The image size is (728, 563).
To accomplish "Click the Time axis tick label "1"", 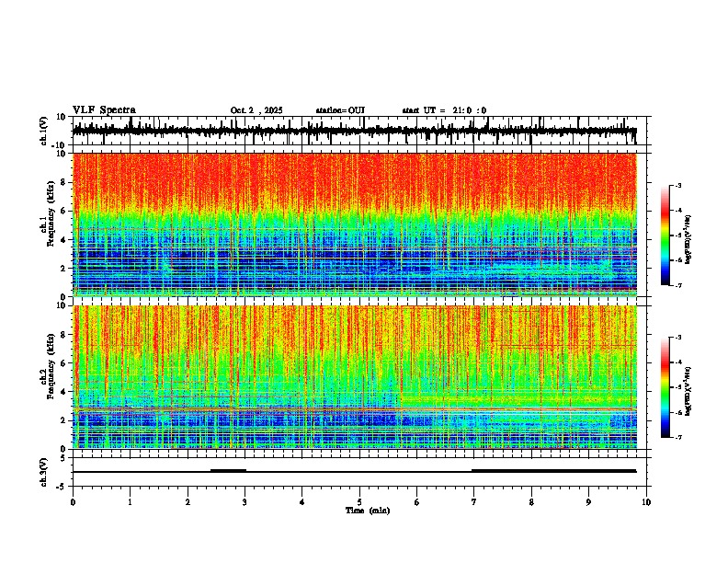I will pyautogui.click(x=130, y=502).
